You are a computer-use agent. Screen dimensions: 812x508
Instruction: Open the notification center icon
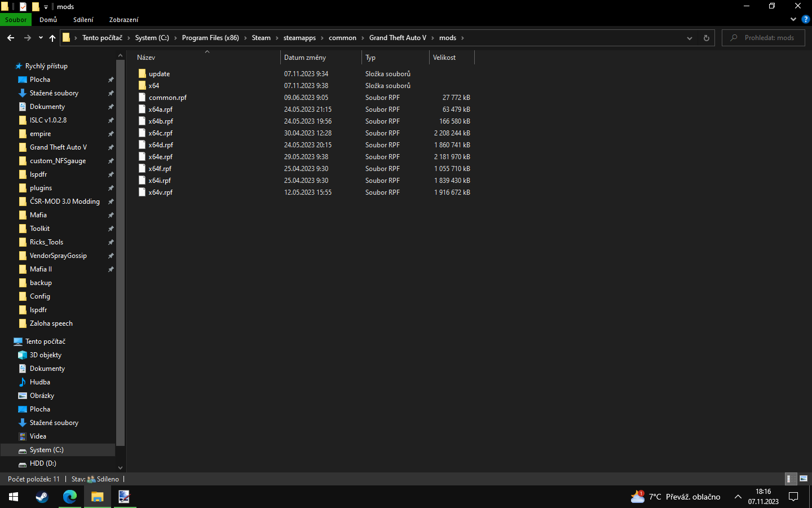pyautogui.click(x=793, y=497)
